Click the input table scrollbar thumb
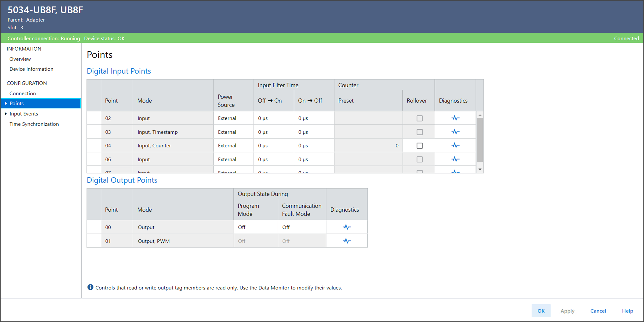The width and height of the screenshot is (644, 322). point(480,139)
